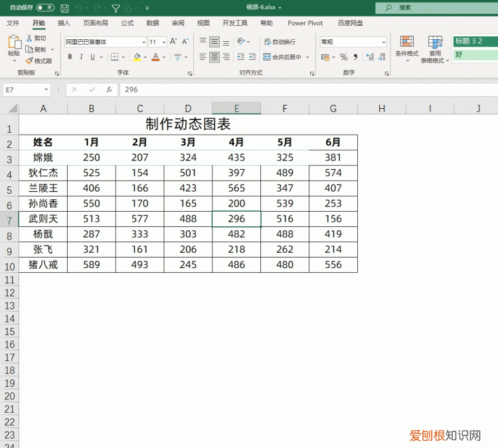Image resolution: width=498 pixels, height=448 pixels.
Task: Click the phonetic guide wen icon
Action: pos(177,57)
